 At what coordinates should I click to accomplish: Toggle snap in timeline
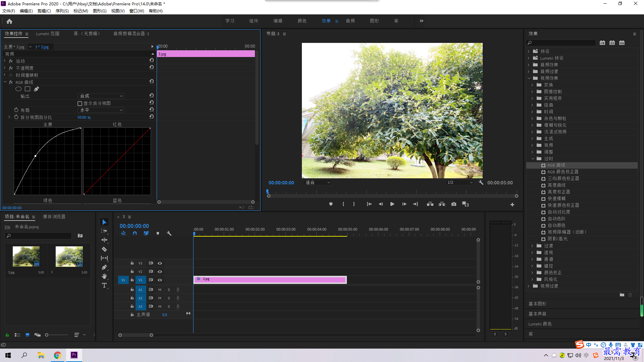click(135, 233)
